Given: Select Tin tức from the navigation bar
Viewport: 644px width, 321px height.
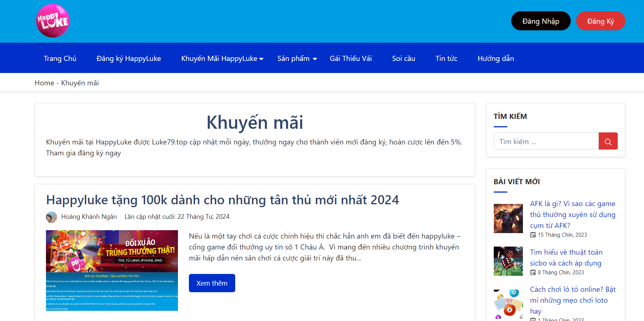Looking at the screenshot, I should pyautogui.click(x=446, y=59).
